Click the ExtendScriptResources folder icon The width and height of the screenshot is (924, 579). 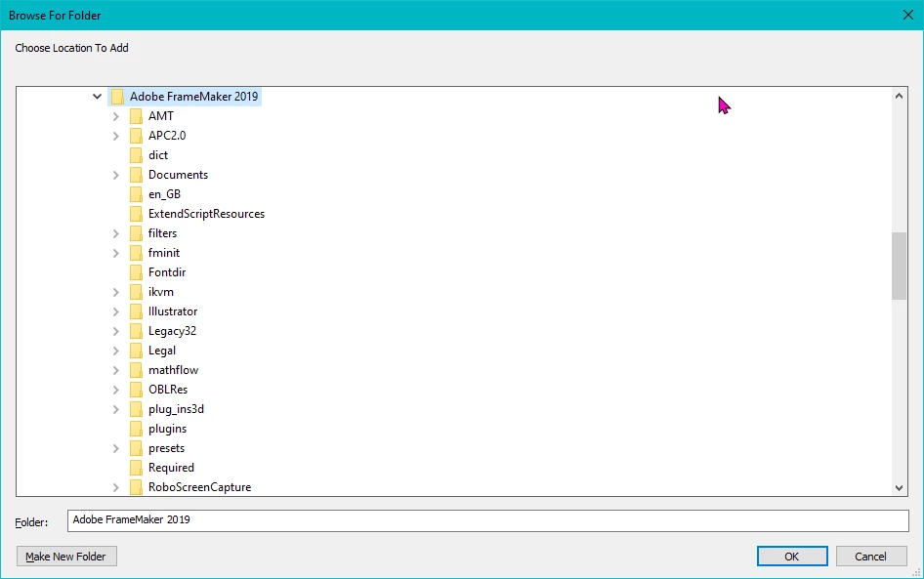136,213
